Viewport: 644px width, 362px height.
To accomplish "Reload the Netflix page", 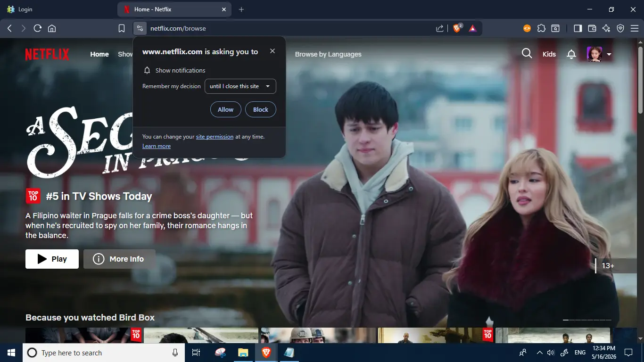I will pos(38,28).
